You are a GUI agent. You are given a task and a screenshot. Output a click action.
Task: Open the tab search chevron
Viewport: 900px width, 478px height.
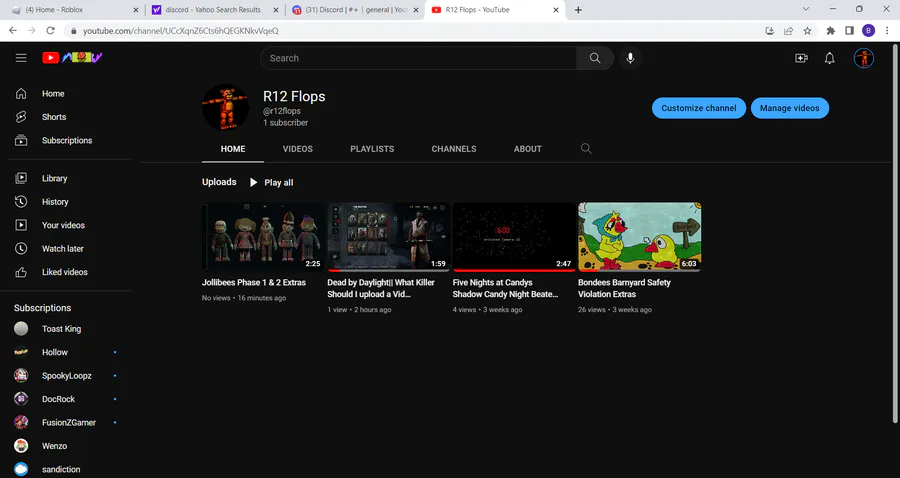tap(806, 9)
